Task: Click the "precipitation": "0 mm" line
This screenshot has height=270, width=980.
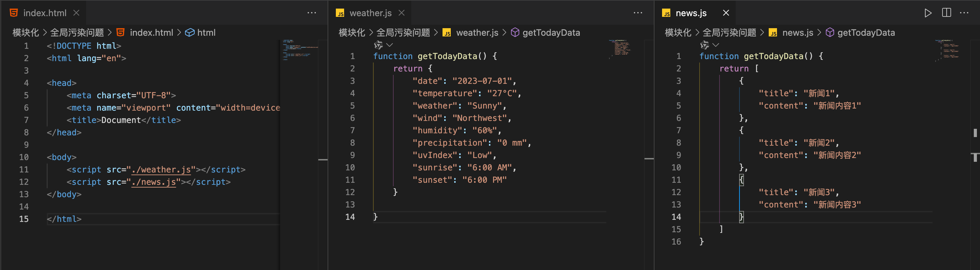Action: [472, 143]
